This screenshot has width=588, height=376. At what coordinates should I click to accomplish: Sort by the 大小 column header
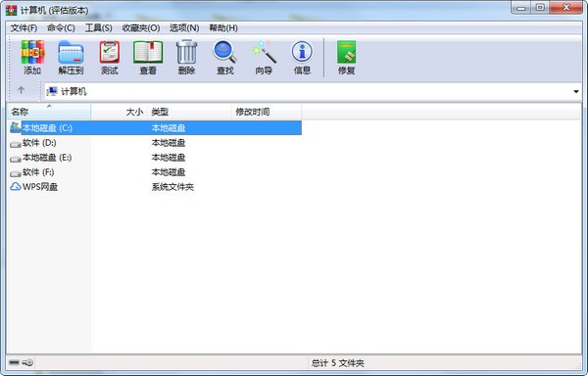[120, 112]
